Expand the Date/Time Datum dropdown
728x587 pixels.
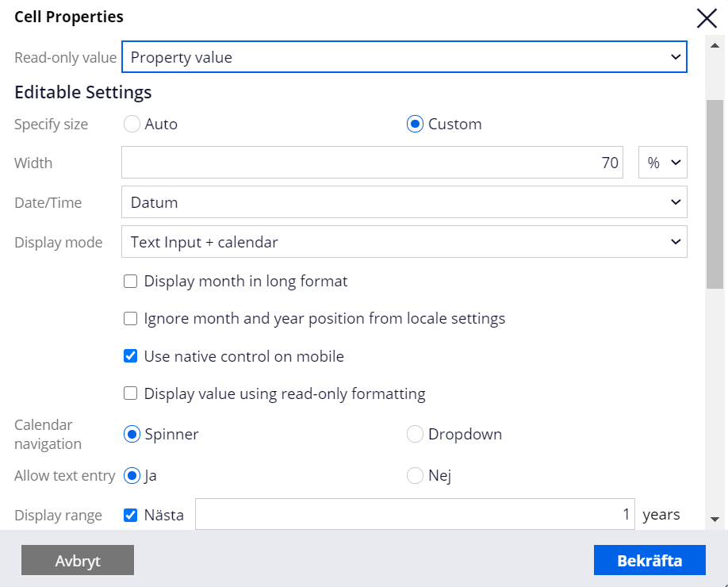(404, 202)
